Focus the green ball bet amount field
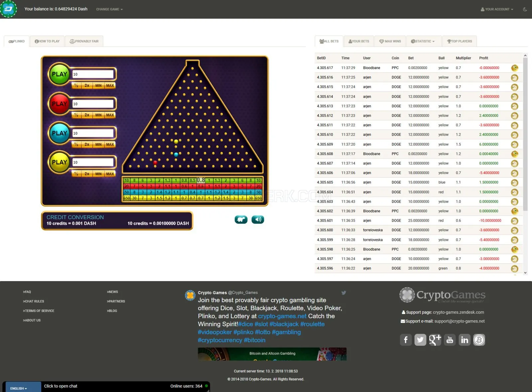532x392 pixels. (93, 74)
